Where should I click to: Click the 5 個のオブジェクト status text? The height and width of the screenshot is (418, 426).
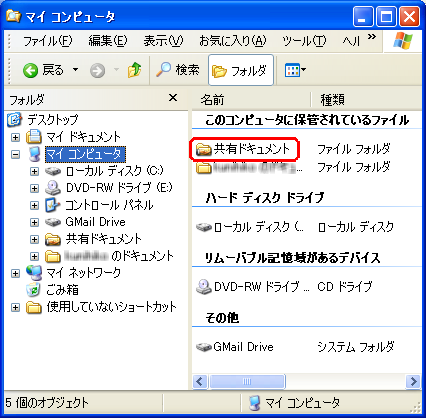coord(47,403)
